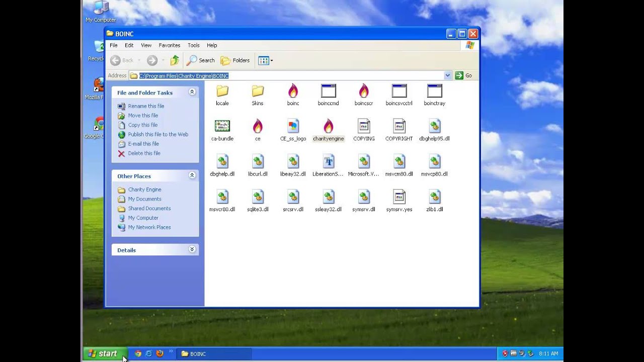
Task: Open the Favorites menu
Action: (x=170, y=45)
